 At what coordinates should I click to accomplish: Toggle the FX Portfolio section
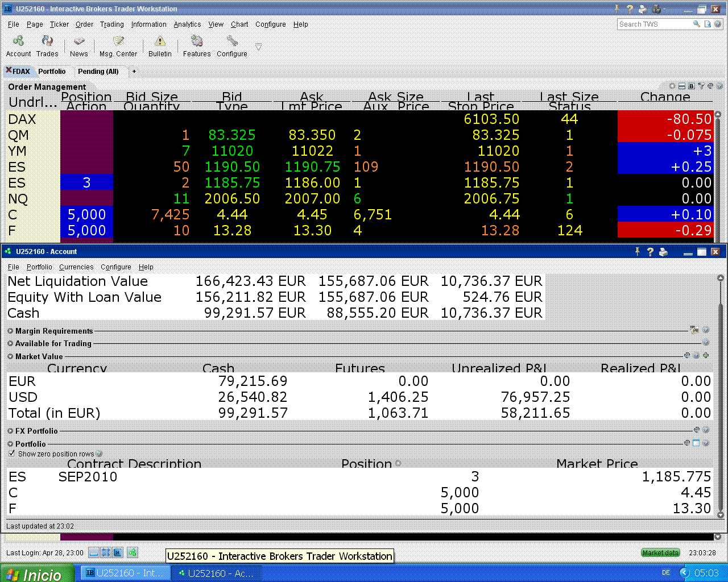click(x=10, y=431)
